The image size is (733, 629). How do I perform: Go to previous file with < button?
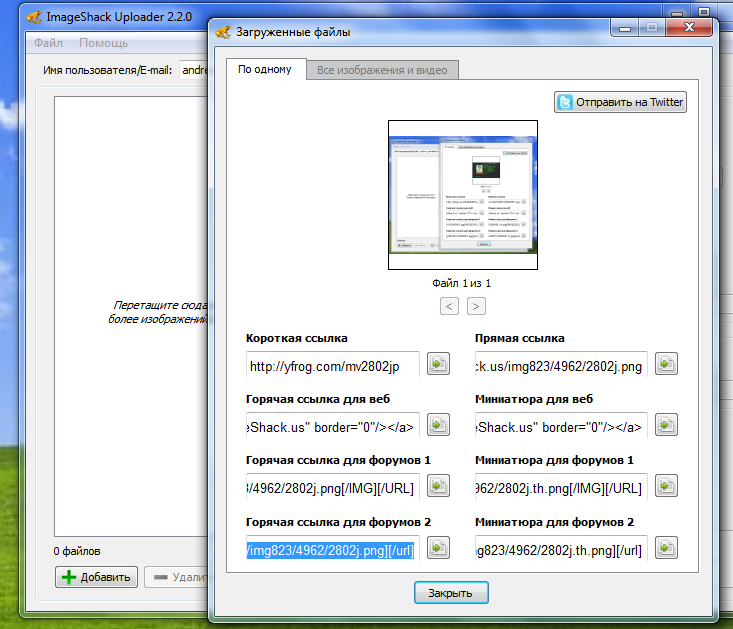(449, 307)
